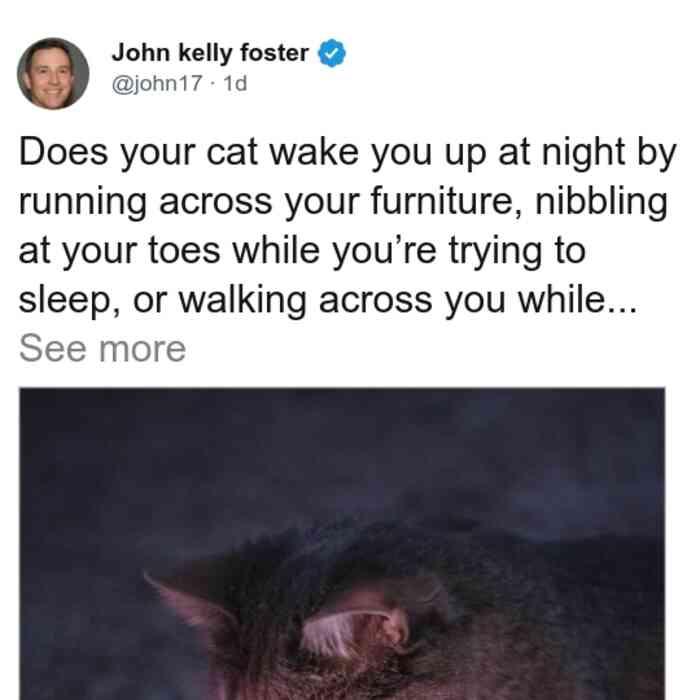Click the blue verified badge icon
Image resolution: width=700 pixels, height=700 pixels.
coord(331,53)
